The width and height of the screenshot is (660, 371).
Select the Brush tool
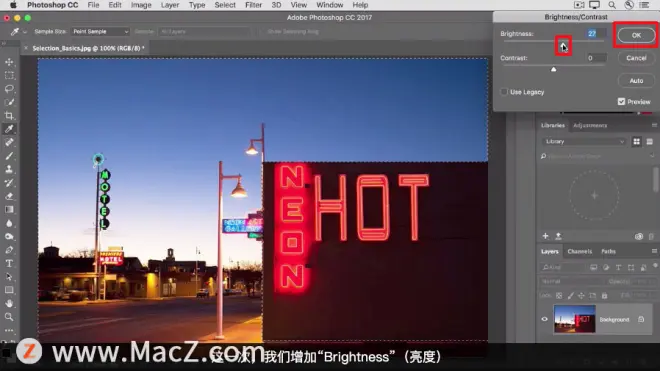pyautogui.click(x=9, y=156)
